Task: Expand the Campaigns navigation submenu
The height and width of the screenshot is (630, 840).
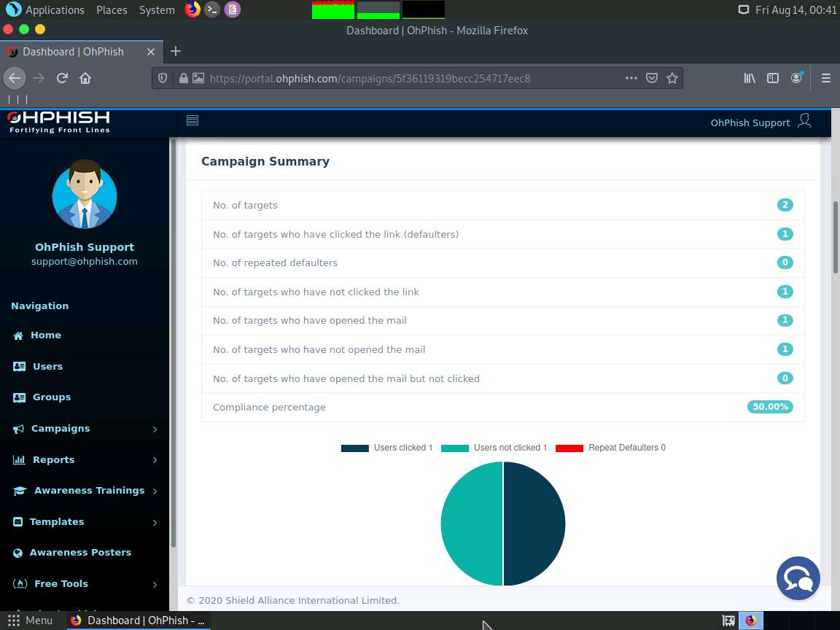Action: coord(85,429)
